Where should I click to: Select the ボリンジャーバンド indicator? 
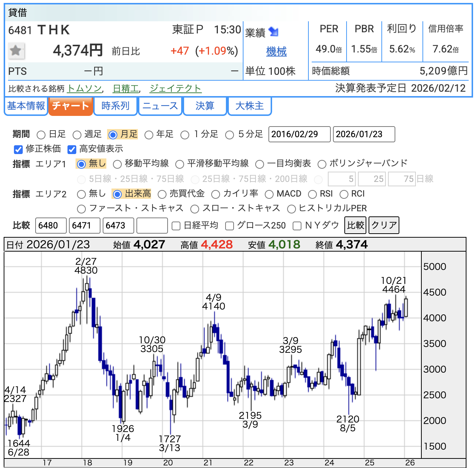point(322,164)
